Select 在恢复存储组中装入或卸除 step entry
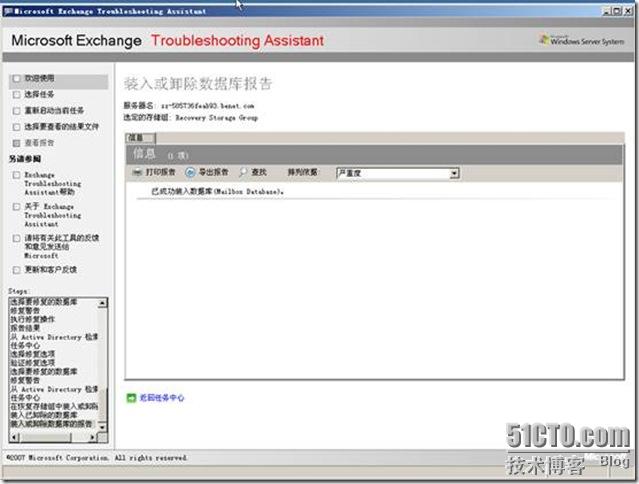Viewport: 639px width, 484px height. [54, 406]
